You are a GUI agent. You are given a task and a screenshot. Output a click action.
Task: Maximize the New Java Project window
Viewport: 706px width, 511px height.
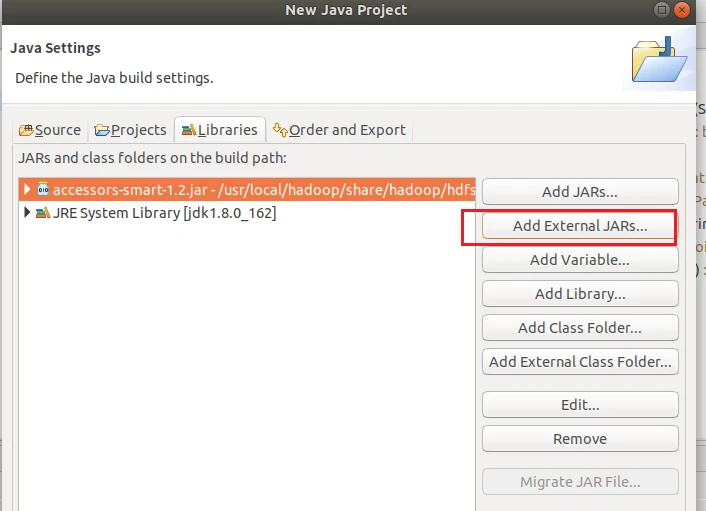click(663, 10)
